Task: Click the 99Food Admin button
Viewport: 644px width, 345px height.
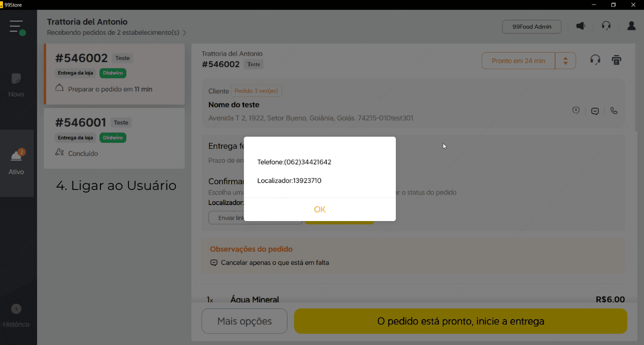Action: (x=531, y=27)
